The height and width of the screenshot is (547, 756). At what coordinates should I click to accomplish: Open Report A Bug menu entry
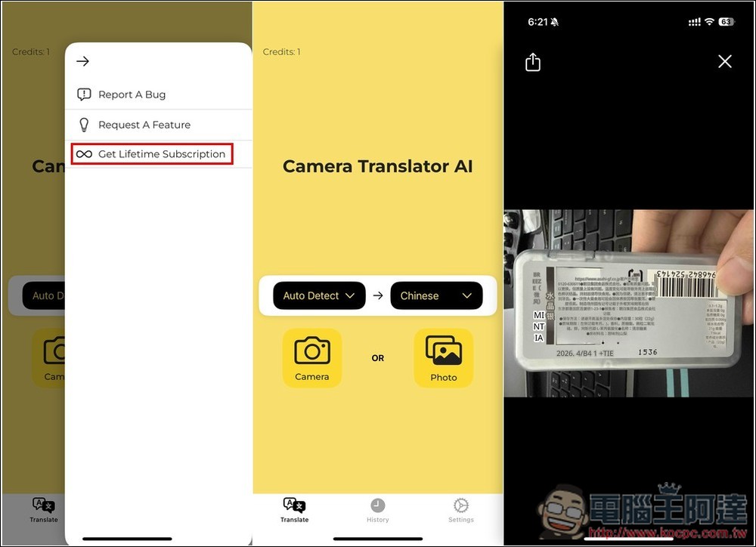click(158, 94)
